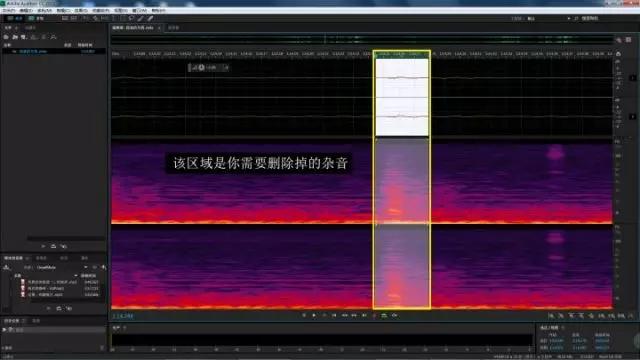Viewport: 640px width, 360px height.
Task: Expand the History panel item arrow
Action: point(4,329)
